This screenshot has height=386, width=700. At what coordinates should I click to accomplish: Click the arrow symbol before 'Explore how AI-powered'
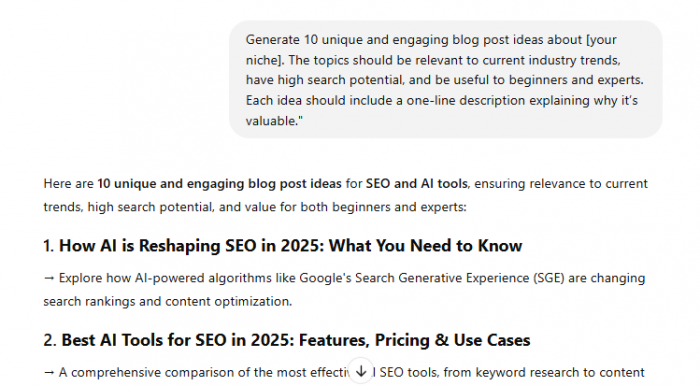click(x=49, y=278)
